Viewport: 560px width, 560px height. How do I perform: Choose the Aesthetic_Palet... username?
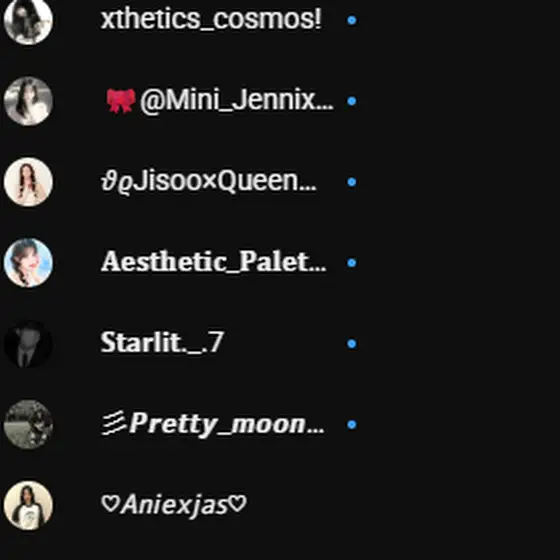coord(214,262)
